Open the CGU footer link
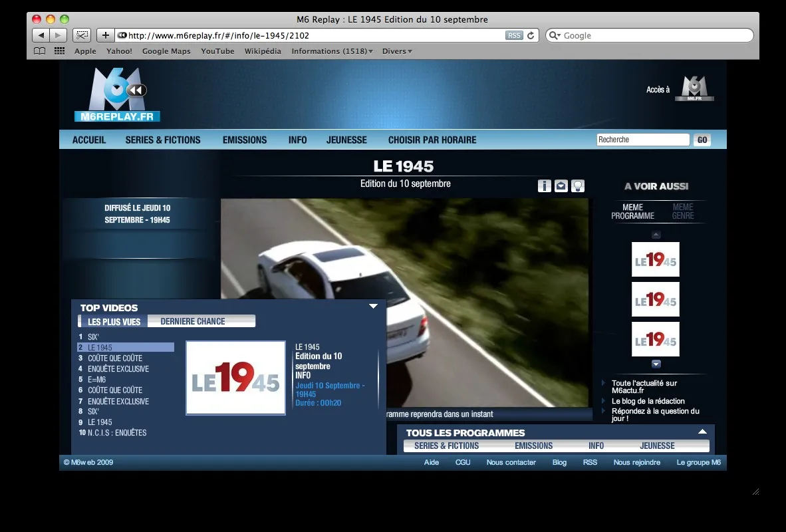This screenshot has width=786, height=532. click(x=463, y=462)
